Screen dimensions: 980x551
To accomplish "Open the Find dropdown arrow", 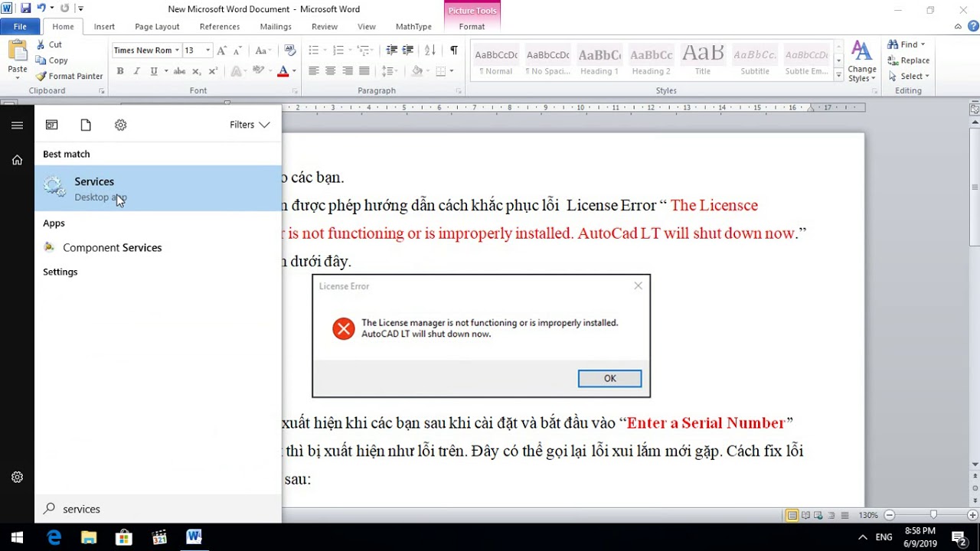I will (923, 44).
